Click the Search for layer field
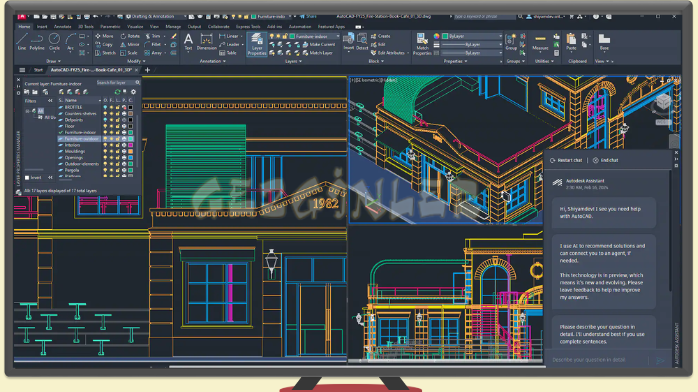This screenshot has height=392, width=698. coord(118,83)
